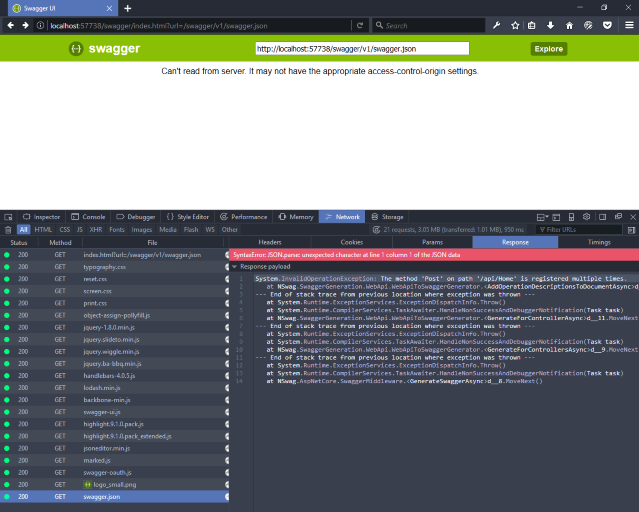Sort requests by File column
Viewport: 639px width, 512px height.
[x=152, y=243]
